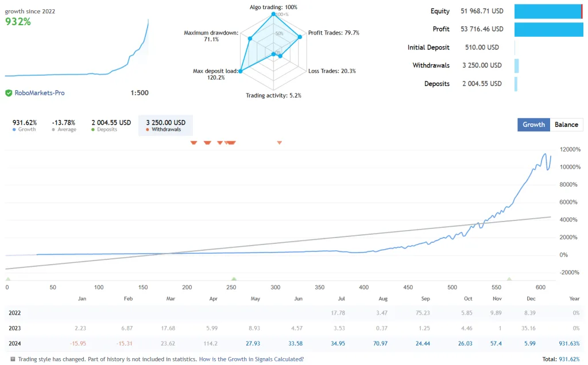Click the info icon beside Trading style notice
Viewport: 588px width, 365px height.
(x=13, y=359)
